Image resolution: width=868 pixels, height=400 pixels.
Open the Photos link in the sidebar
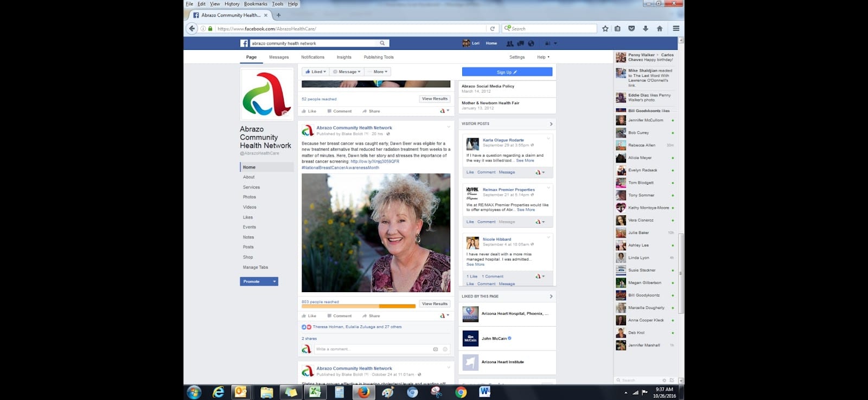point(250,197)
